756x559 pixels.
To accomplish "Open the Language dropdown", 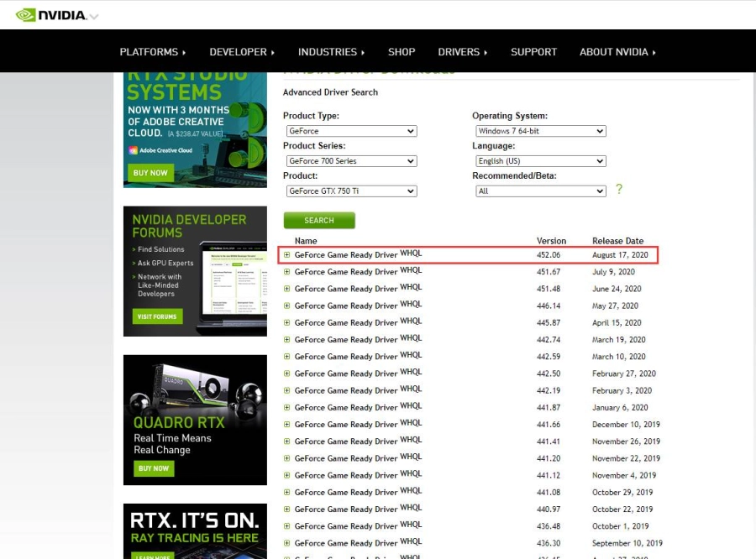I will pos(540,161).
